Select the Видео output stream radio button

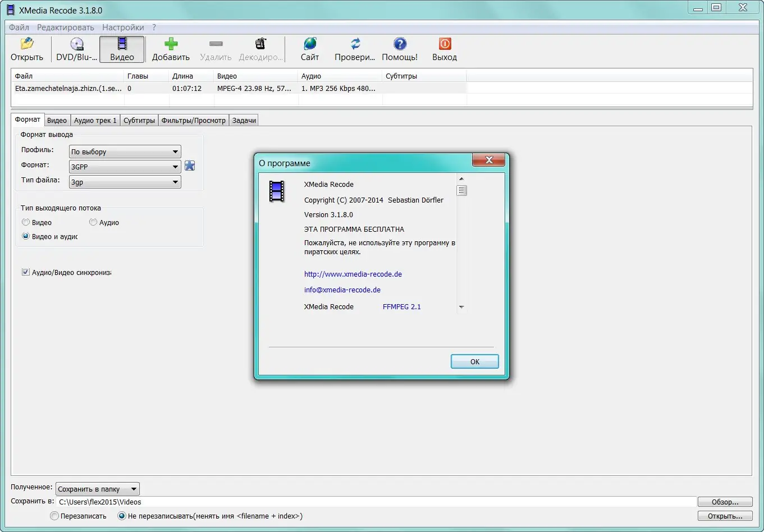[x=26, y=222]
